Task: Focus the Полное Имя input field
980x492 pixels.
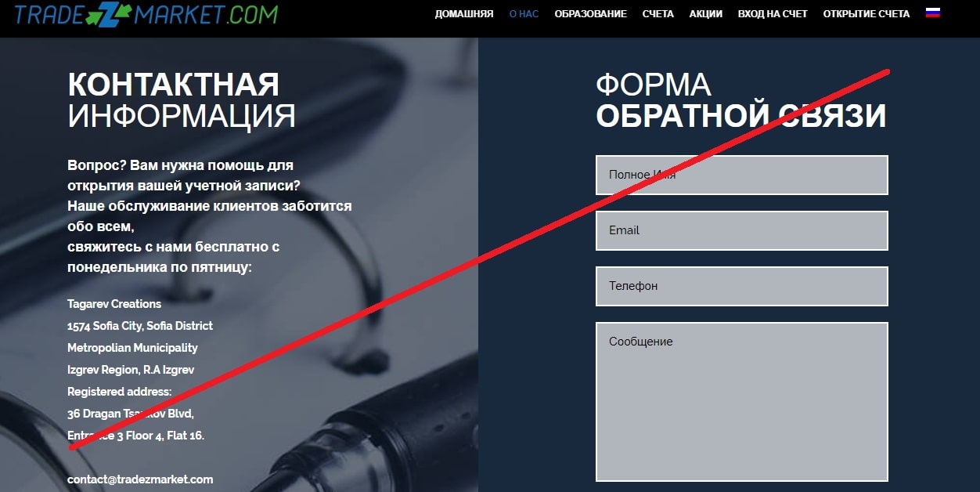Action: tap(742, 175)
